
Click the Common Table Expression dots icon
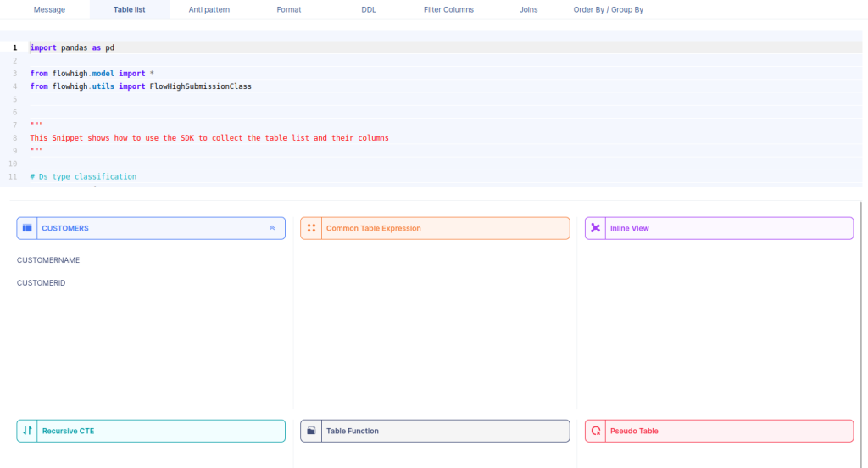coord(311,228)
